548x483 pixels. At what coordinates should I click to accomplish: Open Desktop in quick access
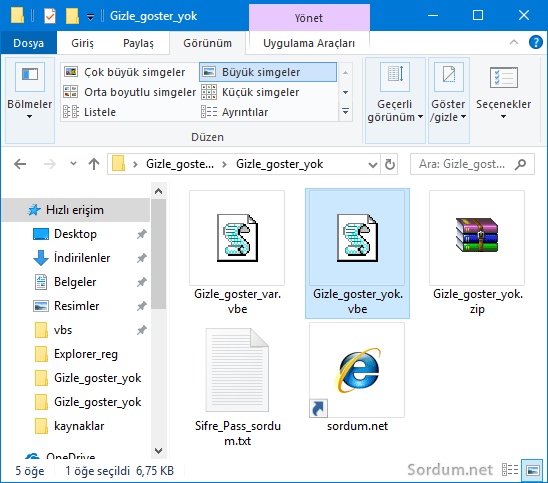75,234
